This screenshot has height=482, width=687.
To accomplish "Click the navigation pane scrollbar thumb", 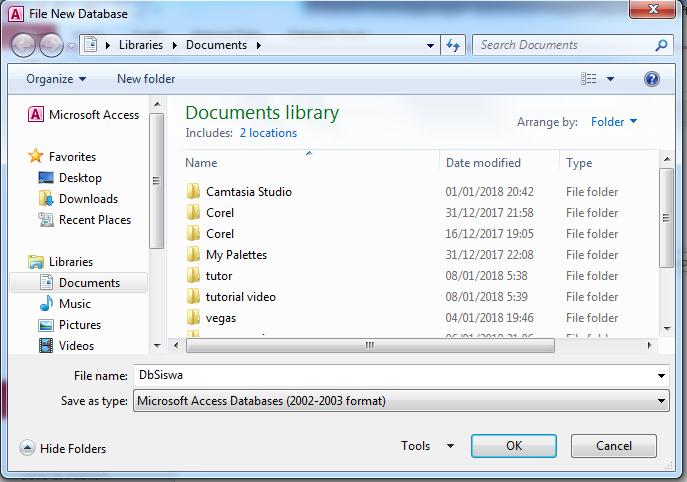I will (156, 181).
